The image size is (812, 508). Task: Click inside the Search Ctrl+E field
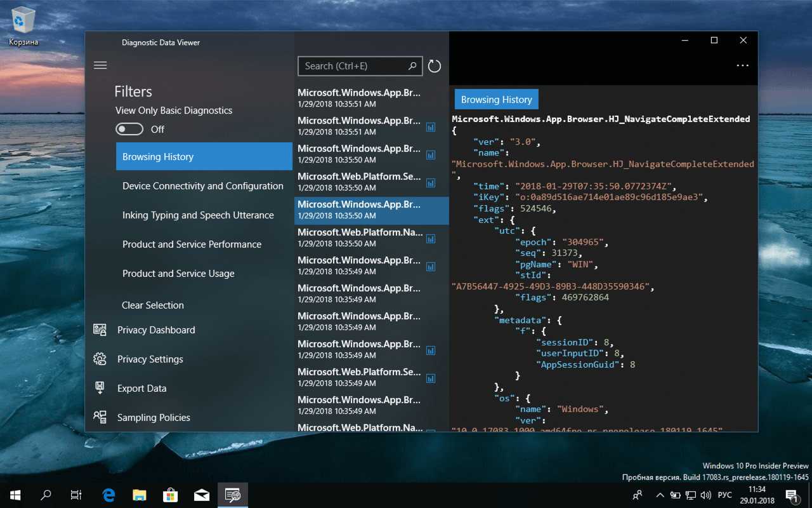[353, 65]
